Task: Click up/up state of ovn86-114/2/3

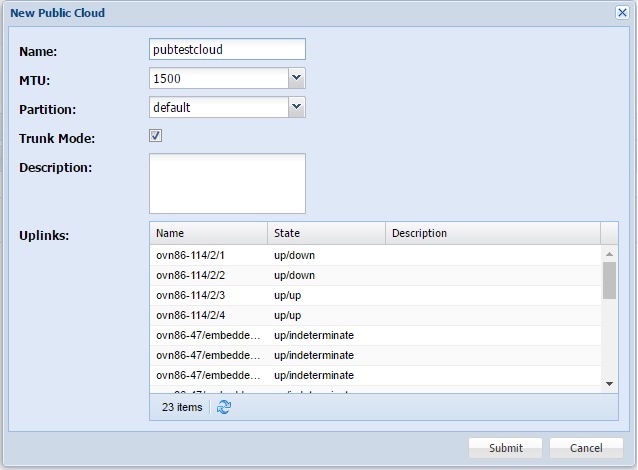Action: coord(288,295)
